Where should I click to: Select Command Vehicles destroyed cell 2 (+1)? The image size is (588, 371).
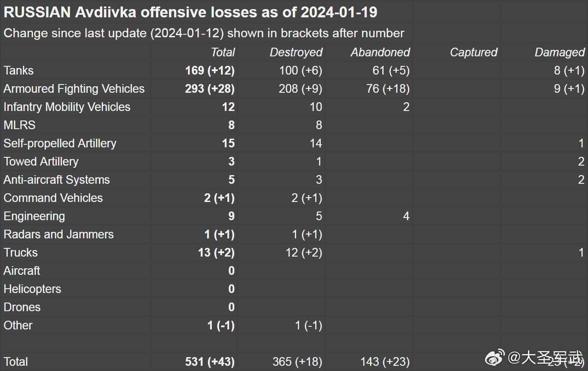[307, 198]
